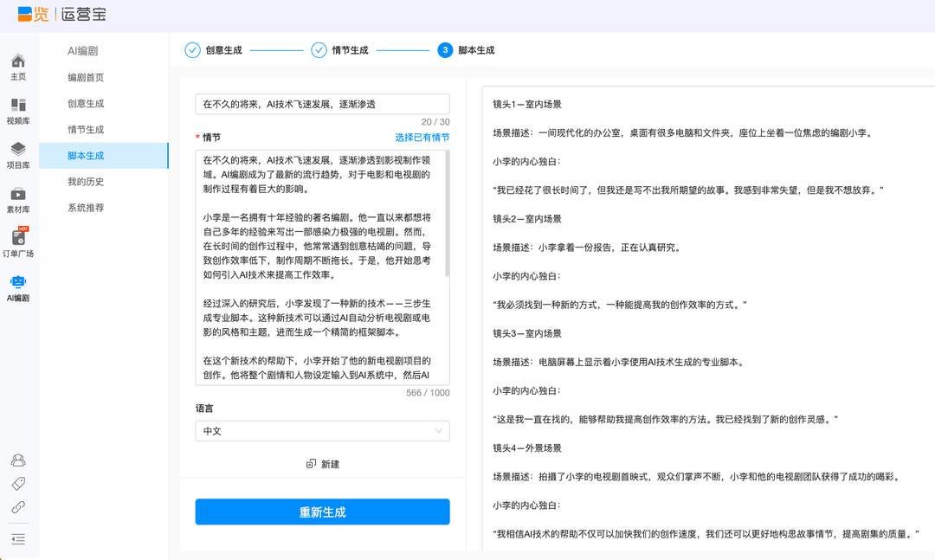Click the 脚本生成 step label
This screenshot has width=935, height=560.
click(476, 50)
